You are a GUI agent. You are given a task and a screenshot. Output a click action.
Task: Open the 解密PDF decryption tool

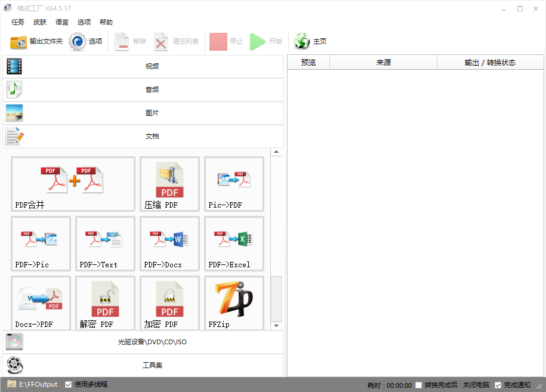point(105,303)
